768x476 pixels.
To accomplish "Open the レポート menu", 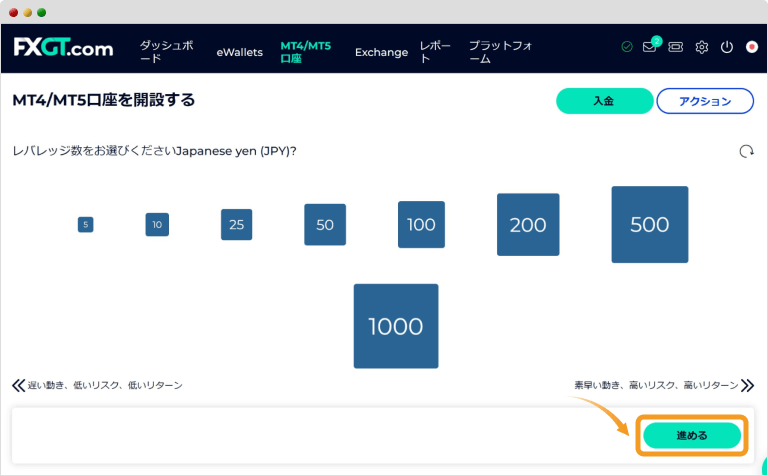I will point(435,52).
